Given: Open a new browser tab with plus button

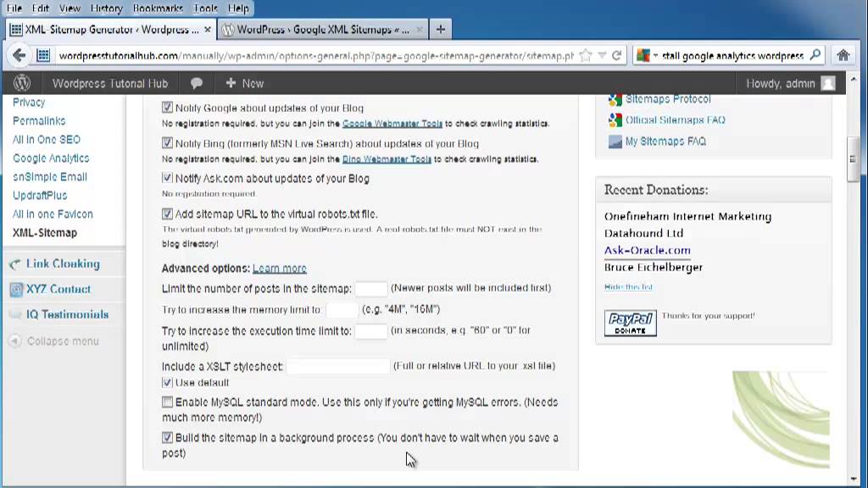Looking at the screenshot, I should [x=441, y=30].
